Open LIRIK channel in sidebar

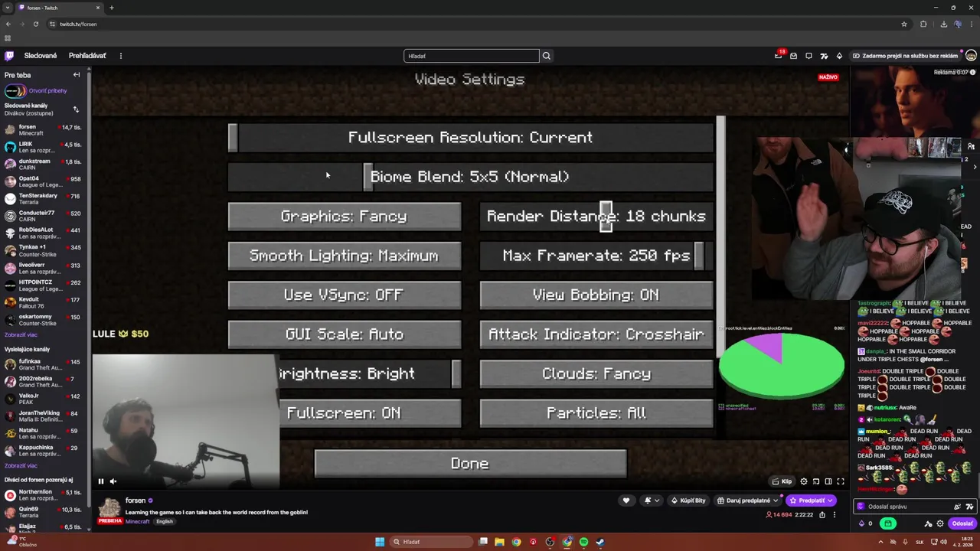pos(46,147)
